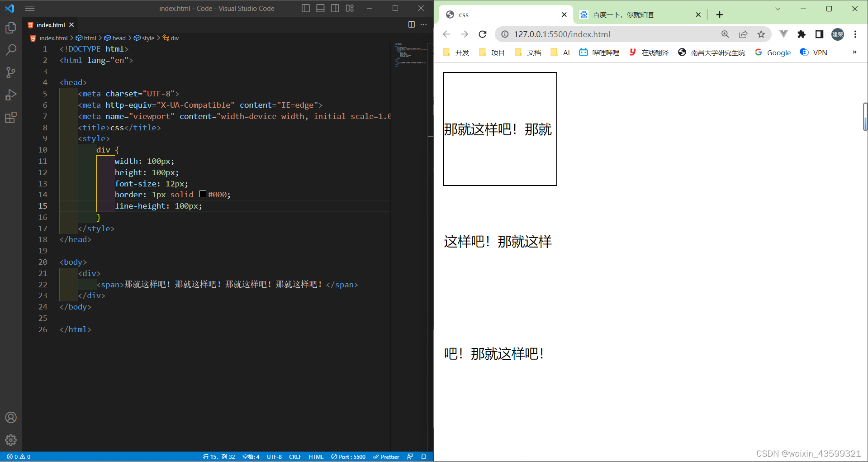Select language mode HTML in status bar
This screenshot has width=868, height=462.
(316, 457)
